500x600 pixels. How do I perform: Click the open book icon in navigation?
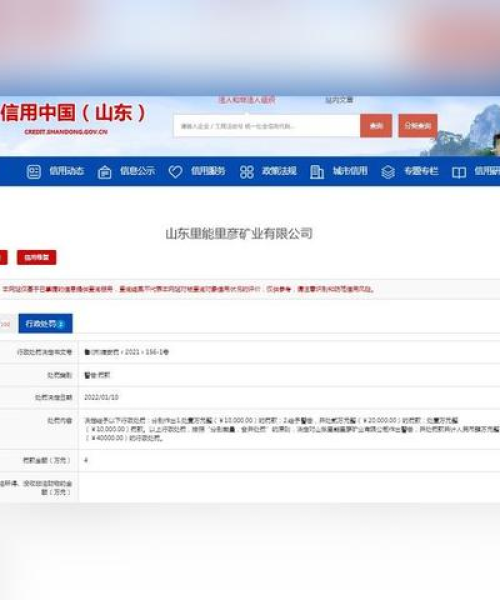(459, 173)
